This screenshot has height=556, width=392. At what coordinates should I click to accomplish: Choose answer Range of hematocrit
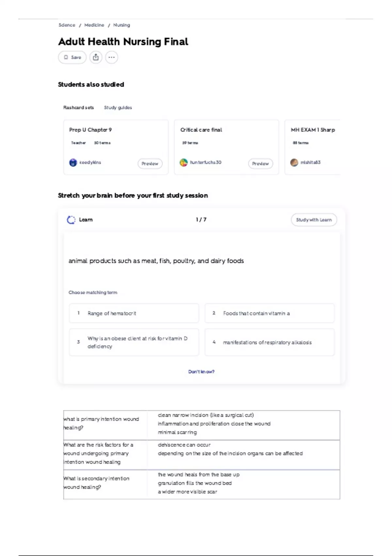pyautogui.click(x=134, y=313)
